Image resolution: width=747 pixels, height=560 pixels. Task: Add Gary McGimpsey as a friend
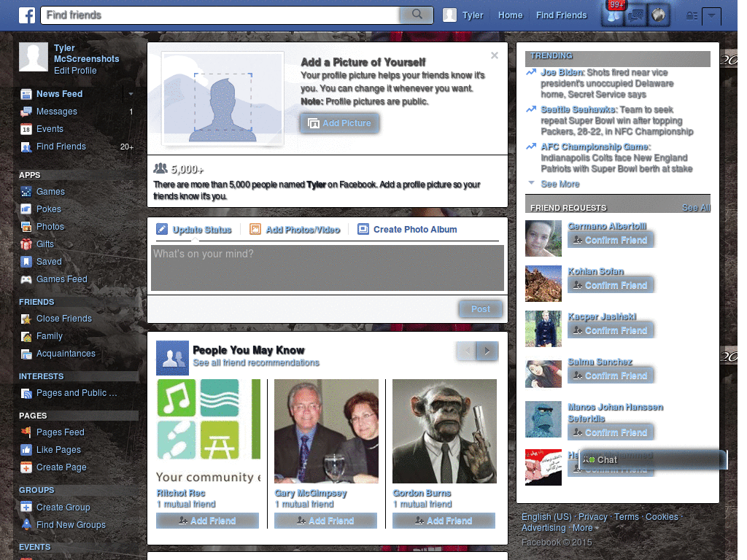tap(325, 521)
